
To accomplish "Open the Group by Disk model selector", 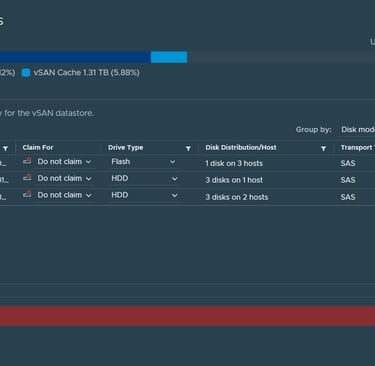I will tap(357, 130).
